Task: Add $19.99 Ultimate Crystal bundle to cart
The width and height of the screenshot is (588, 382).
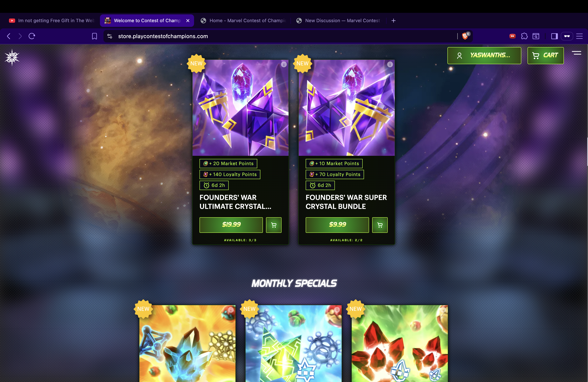Action: 274,225
